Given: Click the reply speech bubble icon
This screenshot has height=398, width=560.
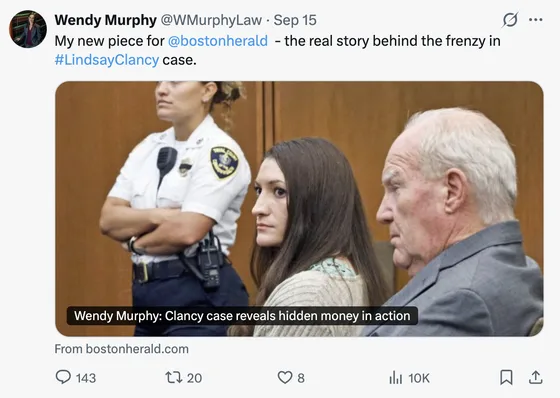Looking at the screenshot, I should click(x=63, y=377).
